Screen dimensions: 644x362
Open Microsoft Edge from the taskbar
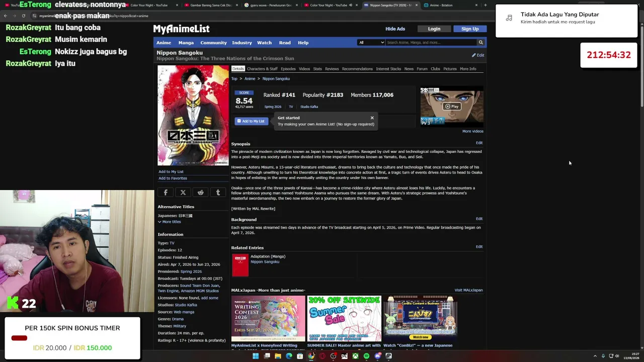pyautogui.click(x=289, y=356)
